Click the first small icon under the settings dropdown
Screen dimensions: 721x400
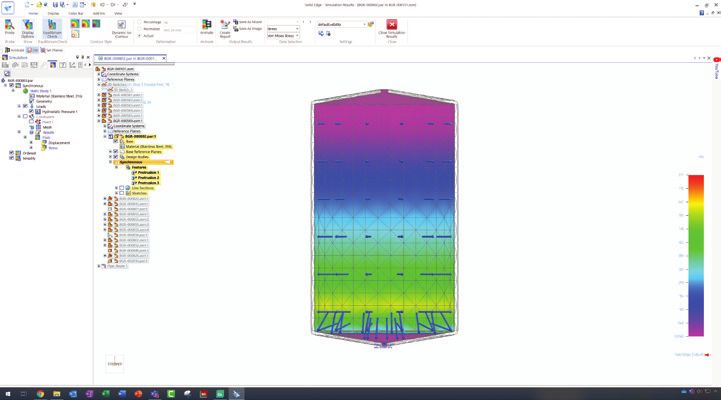tap(321, 34)
